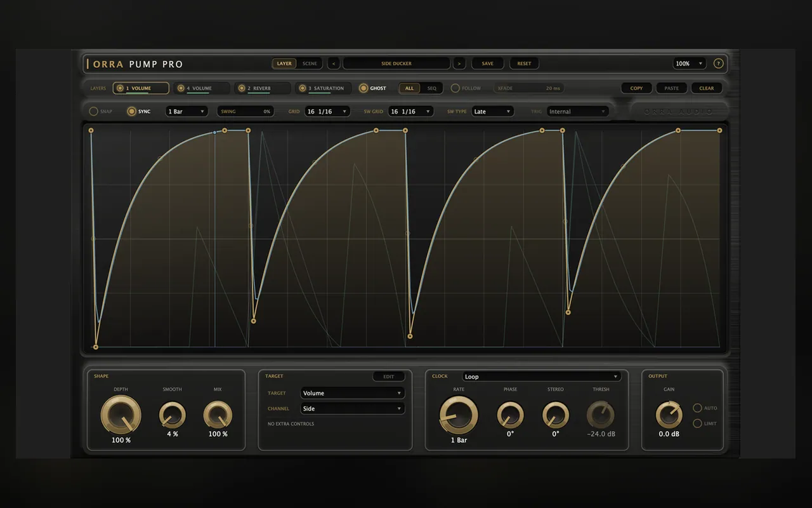Toggle power icon of 2 Reverb layer
812x508 pixels.
(x=242, y=88)
